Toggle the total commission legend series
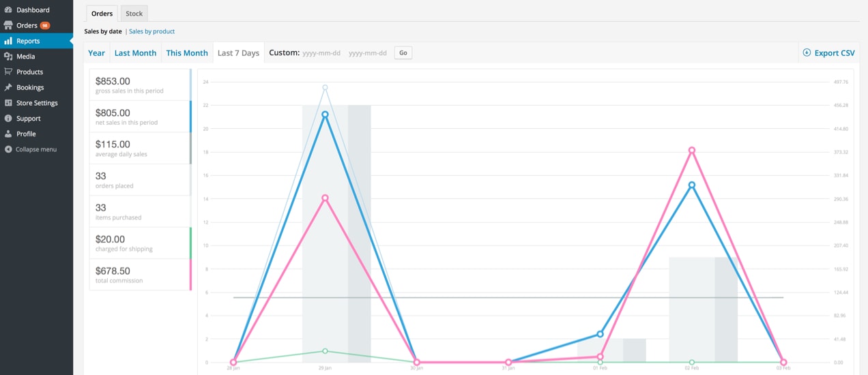 tap(140, 274)
